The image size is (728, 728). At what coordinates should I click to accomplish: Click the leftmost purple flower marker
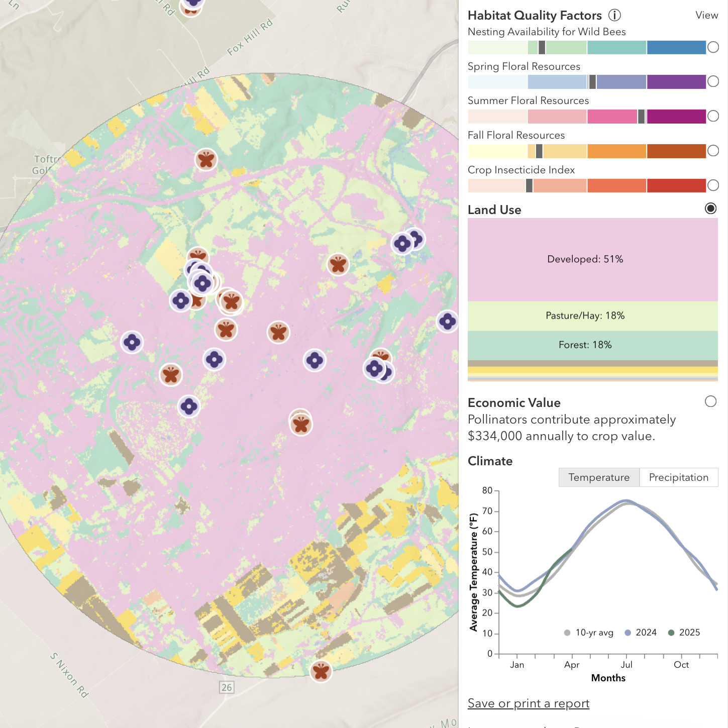point(132,343)
